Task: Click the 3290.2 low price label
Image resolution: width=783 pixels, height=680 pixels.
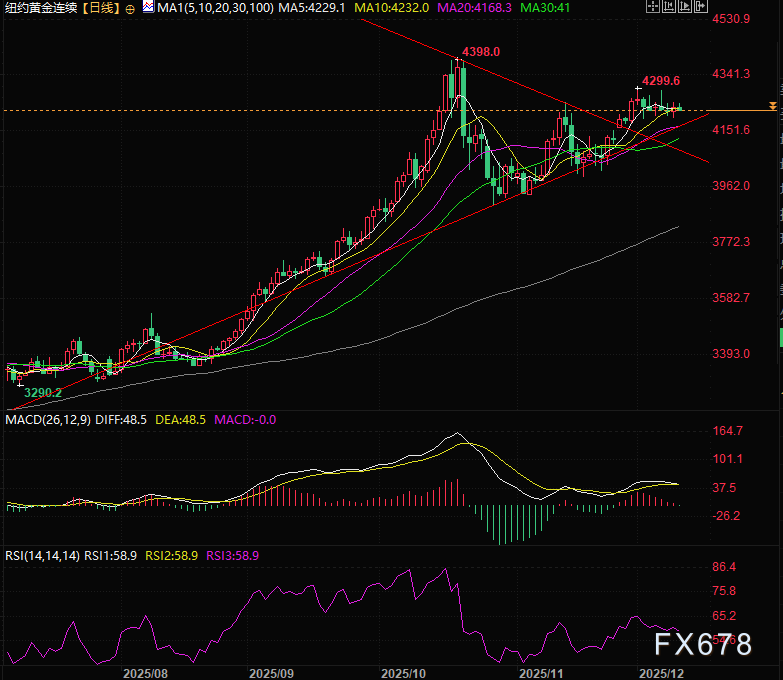Action: click(x=43, y=393)
